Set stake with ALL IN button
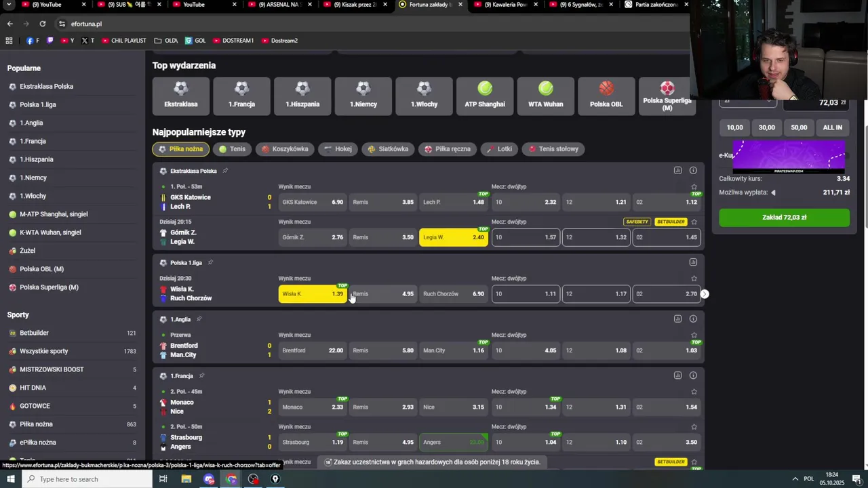Viewport: 868px width, 488px height. (833, 127)
